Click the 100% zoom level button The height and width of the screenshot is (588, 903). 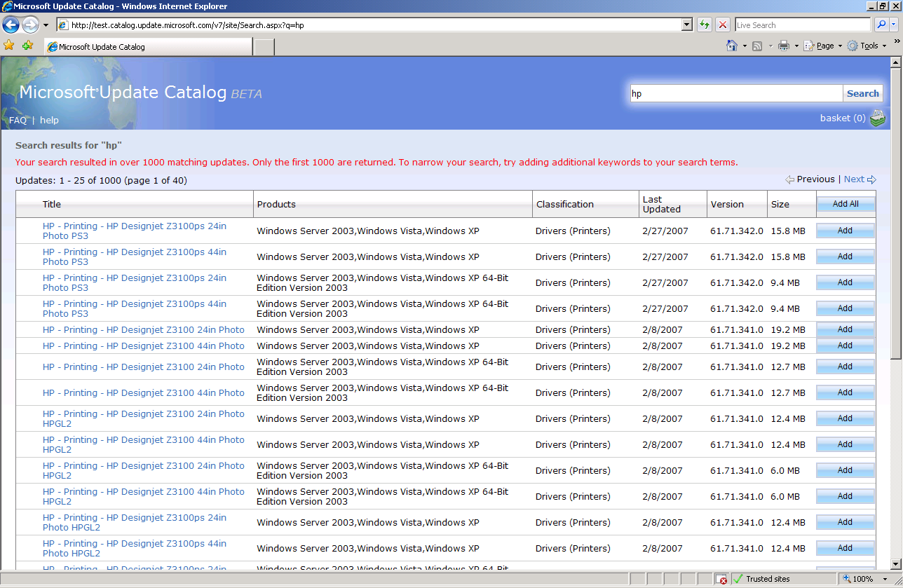(857, 579)
